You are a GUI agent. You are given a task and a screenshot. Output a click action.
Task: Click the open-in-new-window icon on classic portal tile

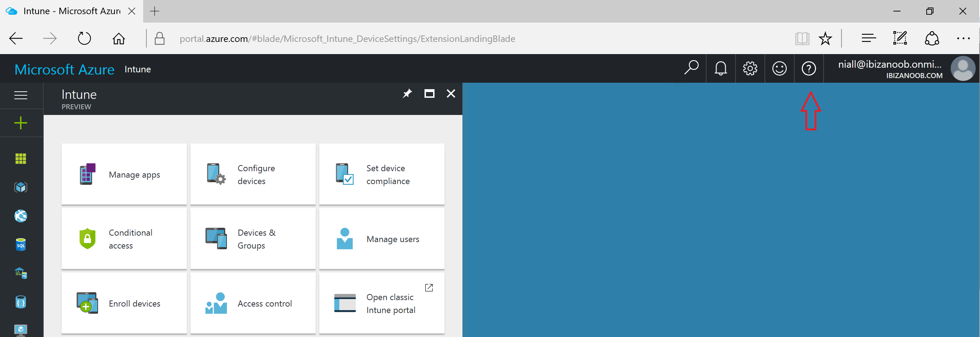[x=429, y=288]
